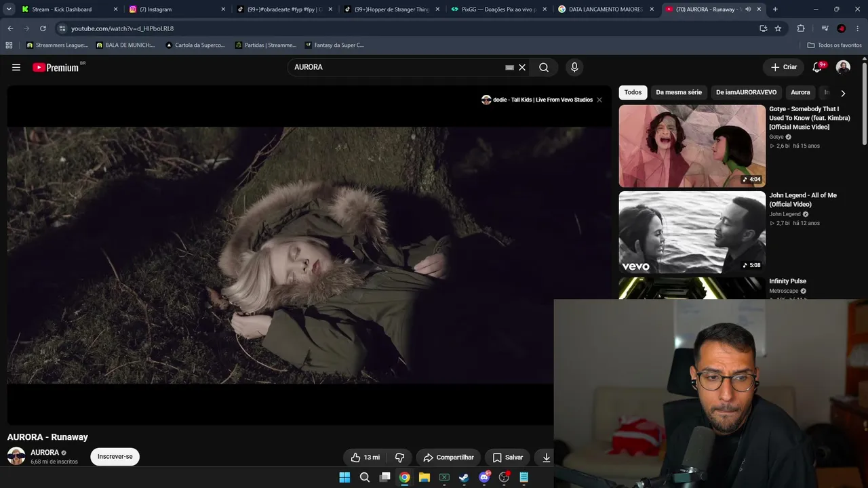868x488 pixels.
Task: Go to YouTube Premium home logo
Action: click(56, 67)
